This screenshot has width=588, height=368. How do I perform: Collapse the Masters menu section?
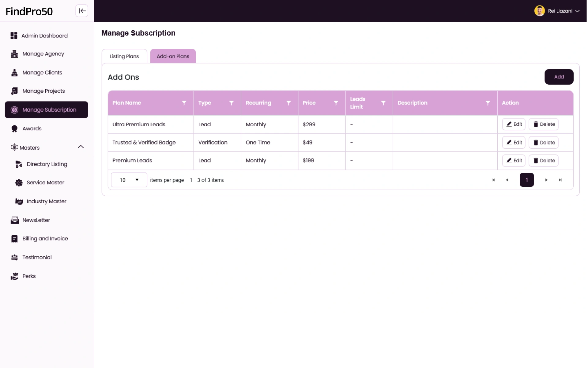tap(81, 147)
